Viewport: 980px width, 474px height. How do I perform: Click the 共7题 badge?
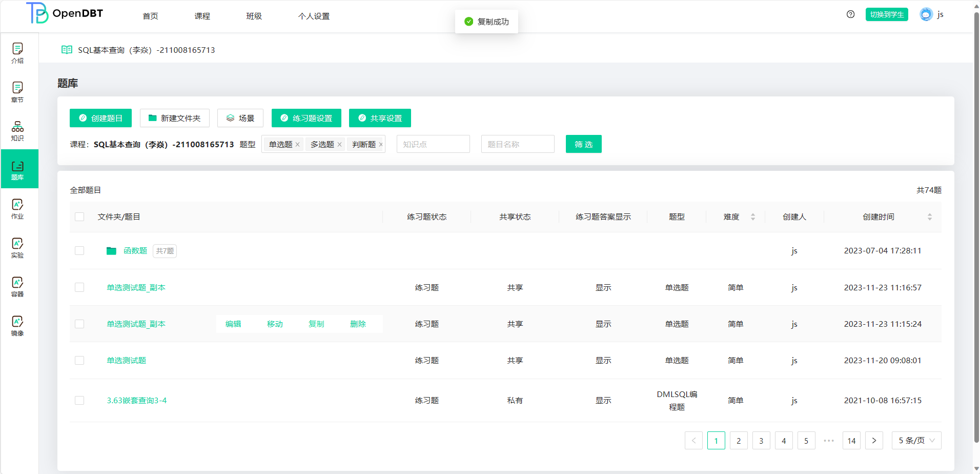pyautogui.click(x=165, y=251)
